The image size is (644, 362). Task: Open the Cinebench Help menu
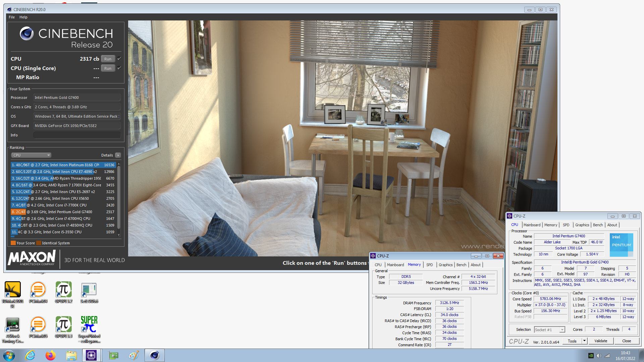(x=23, y=17)
